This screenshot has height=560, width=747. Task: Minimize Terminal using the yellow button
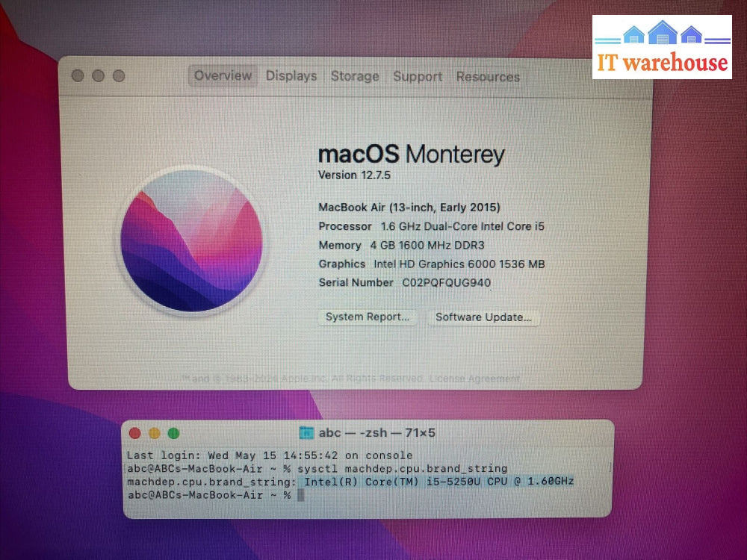click(155, 433)
